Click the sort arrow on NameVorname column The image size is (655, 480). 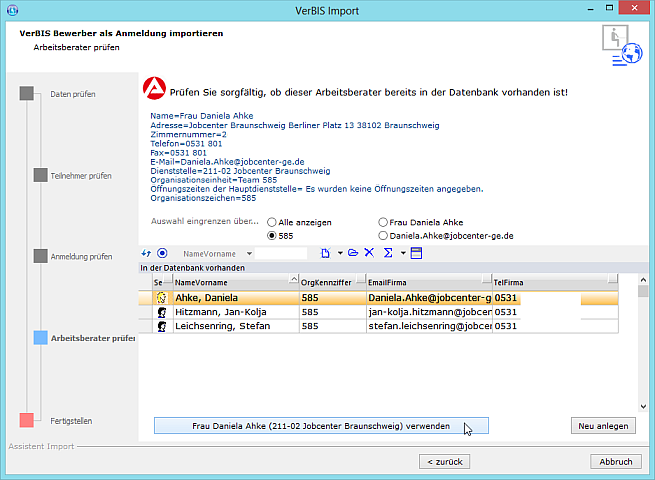click(294, 279)
